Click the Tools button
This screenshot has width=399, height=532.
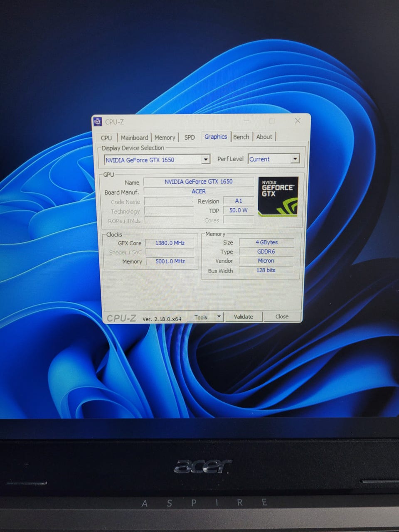point(201,317)
